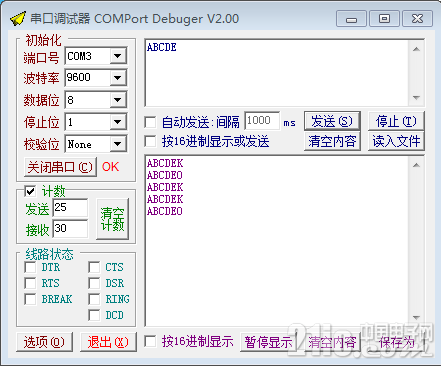Click the 读入文件 load file button
The image size is (441, 366).
coord(396,141)
